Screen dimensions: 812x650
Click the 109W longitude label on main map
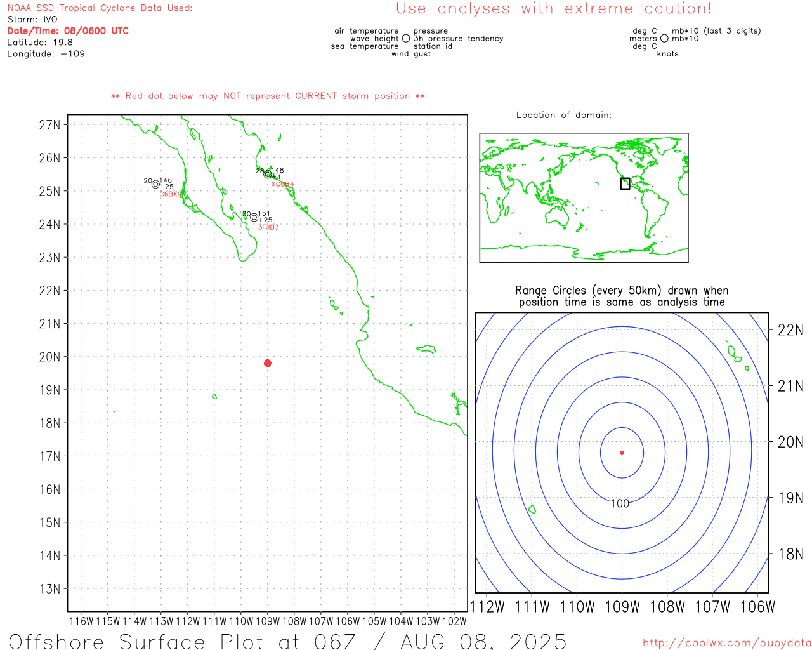(268, 621)
